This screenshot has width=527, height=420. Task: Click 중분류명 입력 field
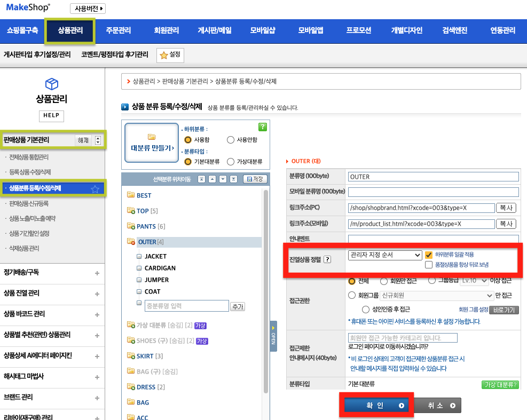click(x=187, y=306)
